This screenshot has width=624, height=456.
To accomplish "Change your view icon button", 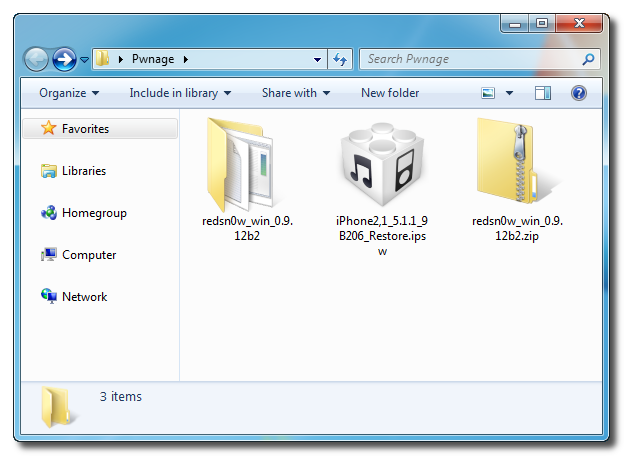I will click(488, 93).
